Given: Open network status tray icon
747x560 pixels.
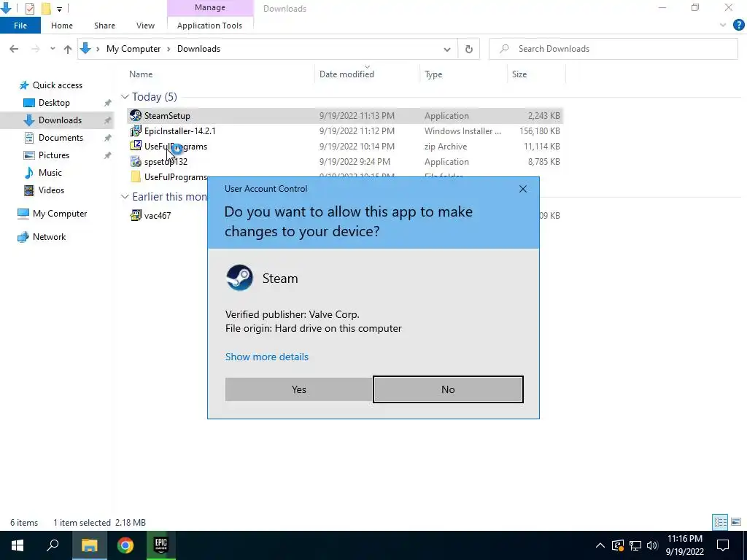Looking at the screenshot, I should coord(635,545).
